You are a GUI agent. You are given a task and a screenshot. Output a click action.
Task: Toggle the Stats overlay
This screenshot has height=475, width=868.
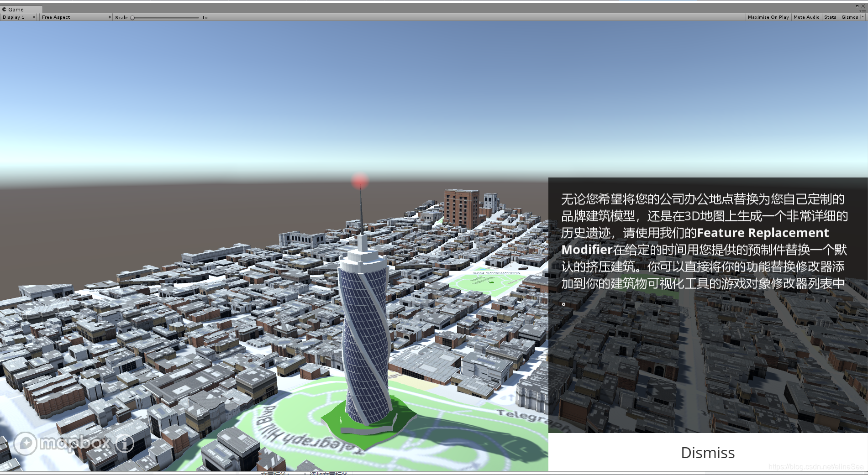[x=830, y=17]
